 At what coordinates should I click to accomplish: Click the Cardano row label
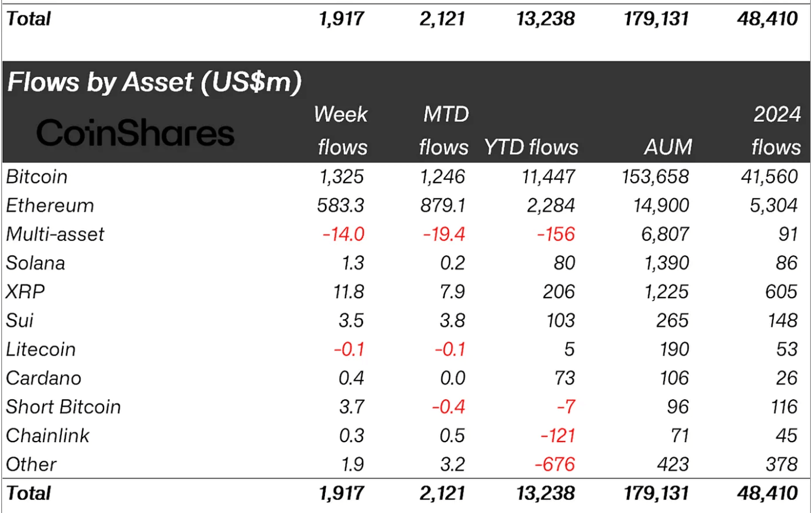[x=43, y=378]
